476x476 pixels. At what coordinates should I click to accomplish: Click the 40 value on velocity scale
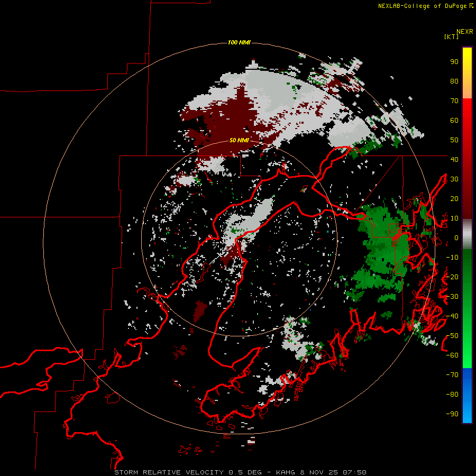(x=454, y=159)
